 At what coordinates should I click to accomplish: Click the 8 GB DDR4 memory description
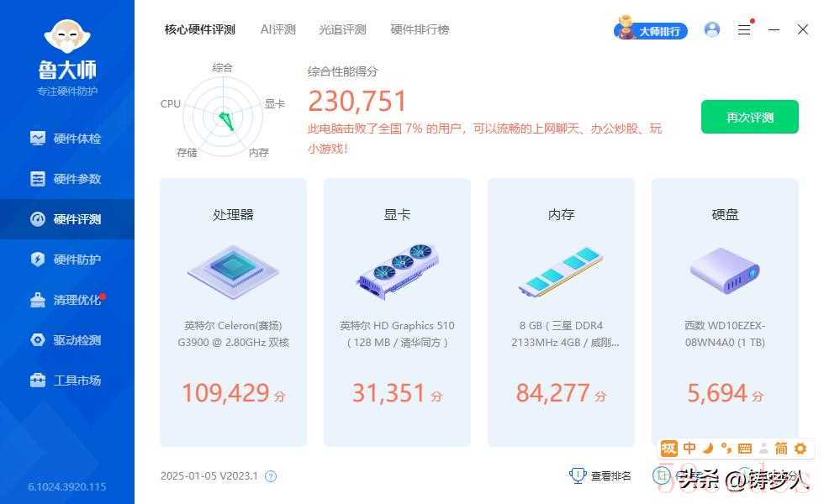coord(565,334)
